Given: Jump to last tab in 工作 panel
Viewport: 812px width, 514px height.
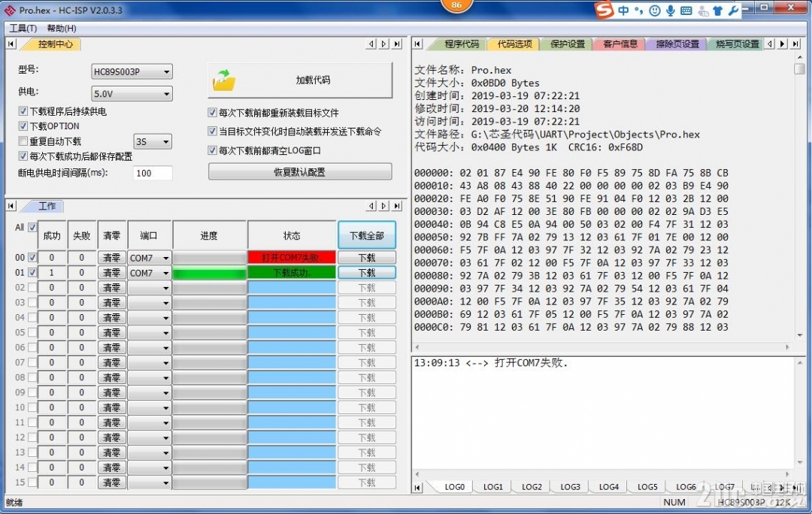Looking at the screenshot, I should 397,206.
